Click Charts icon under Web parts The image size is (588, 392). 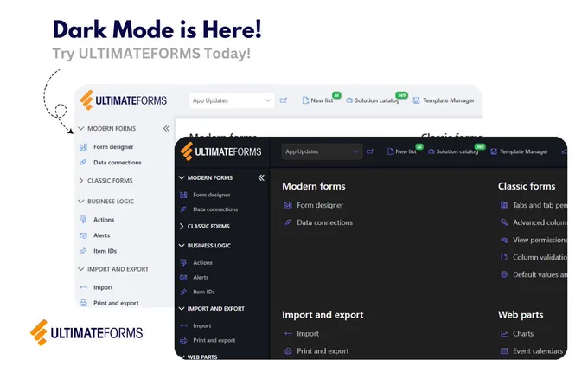coord(504,333)
